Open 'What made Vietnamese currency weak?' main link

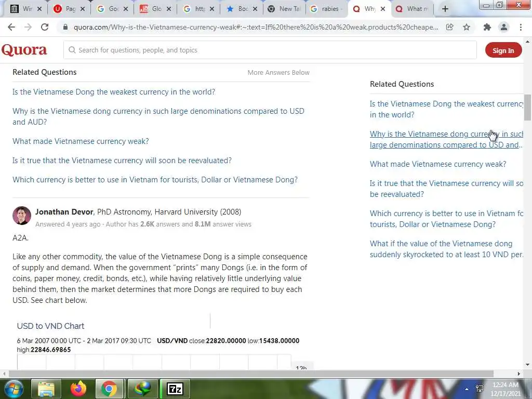81,141
